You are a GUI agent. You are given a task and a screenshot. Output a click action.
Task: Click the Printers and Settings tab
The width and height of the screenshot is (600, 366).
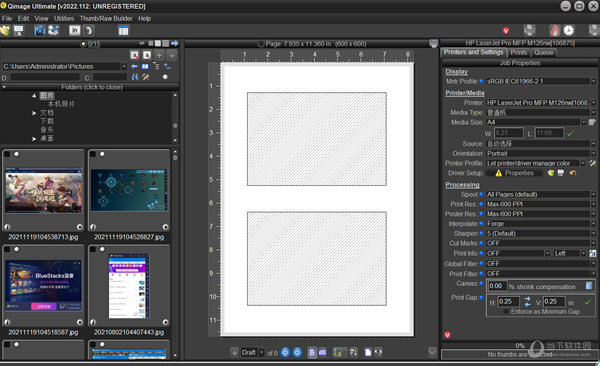473,52
